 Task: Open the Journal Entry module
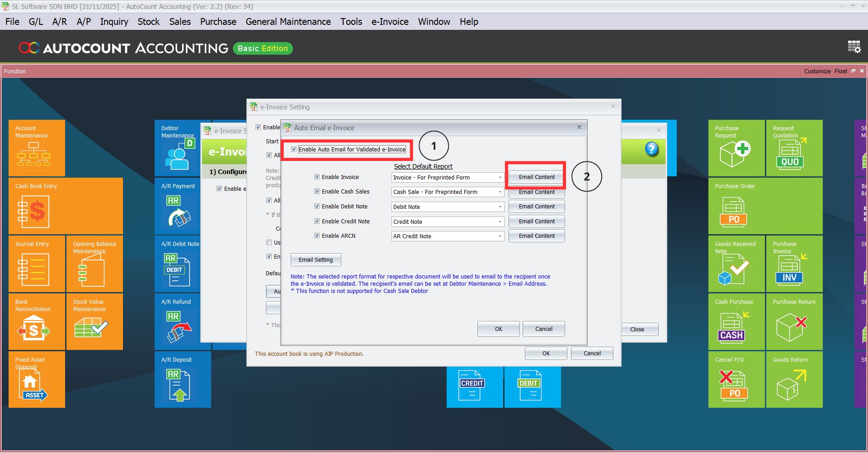tap(37, 264)
